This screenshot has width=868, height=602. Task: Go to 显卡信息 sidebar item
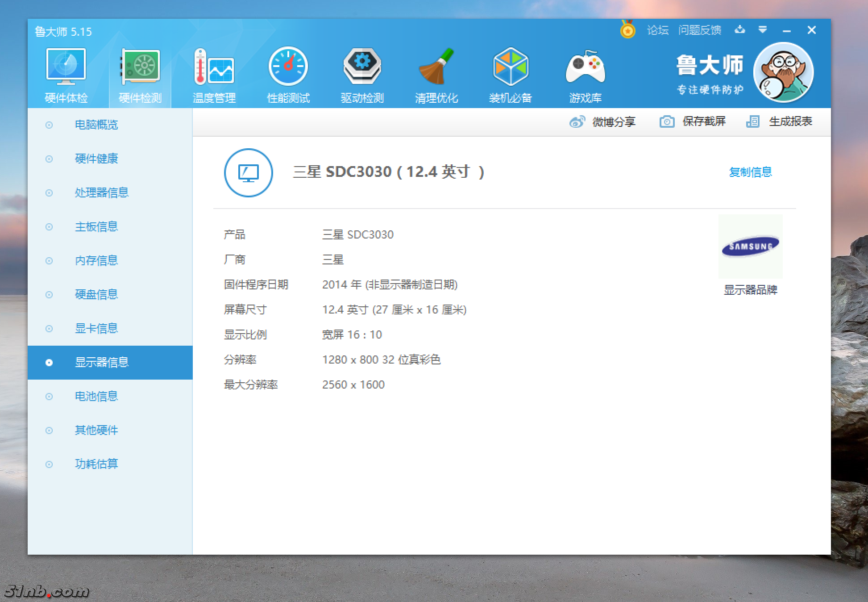click(96, 328)
